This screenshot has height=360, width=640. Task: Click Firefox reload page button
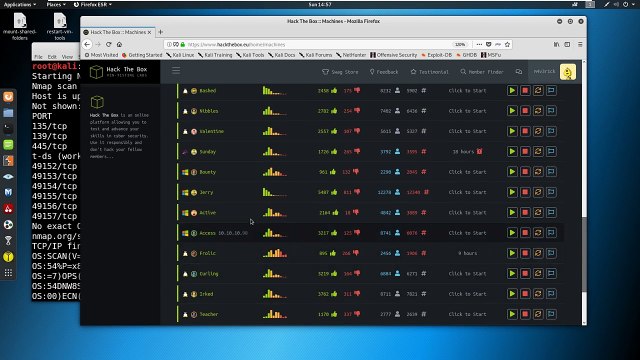109,44
